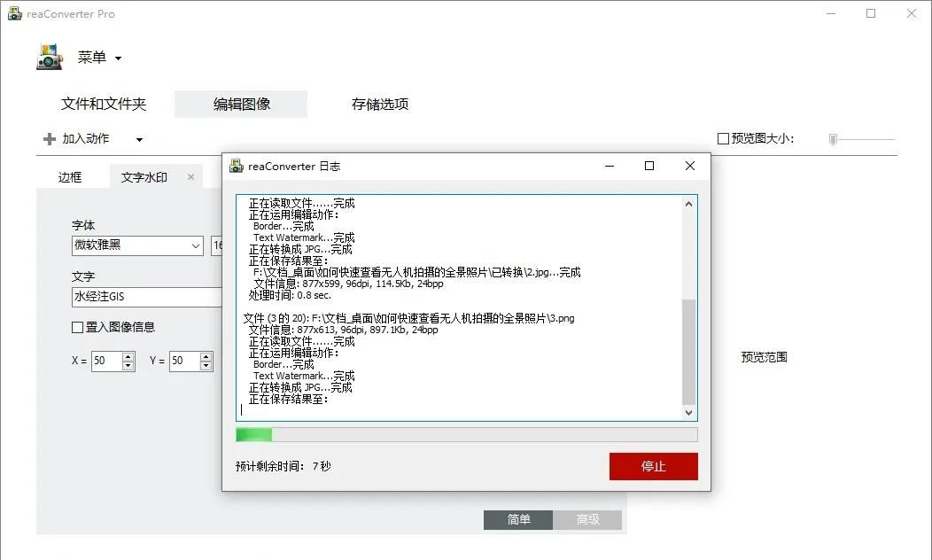Click the 高级 mode button

pyautogui.click(x=587, y=520)
